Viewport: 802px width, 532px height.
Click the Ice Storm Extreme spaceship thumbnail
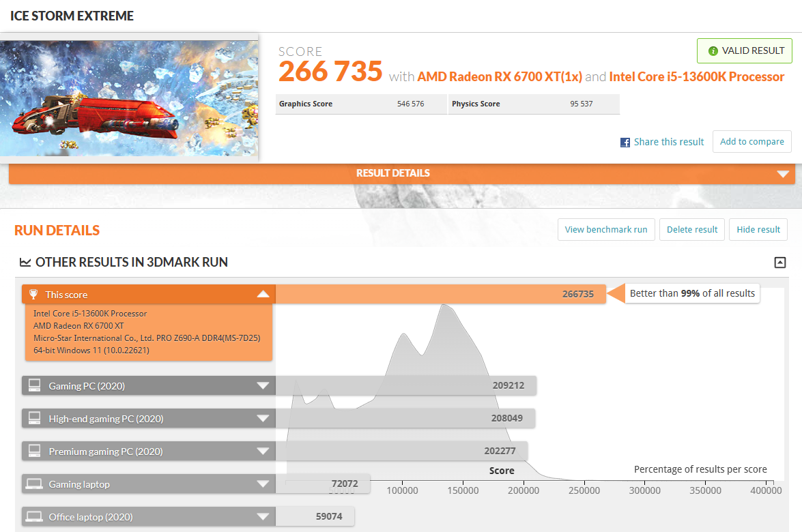tap(129, 98)
